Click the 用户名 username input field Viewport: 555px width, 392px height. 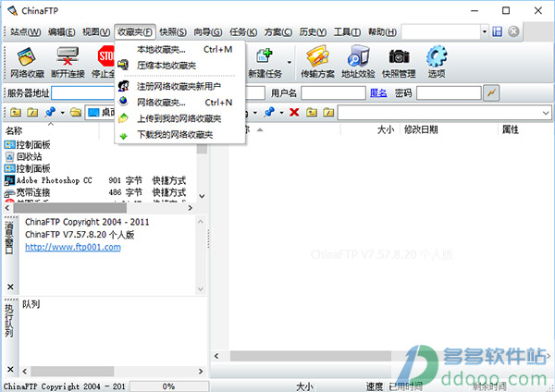coord(333,93)
